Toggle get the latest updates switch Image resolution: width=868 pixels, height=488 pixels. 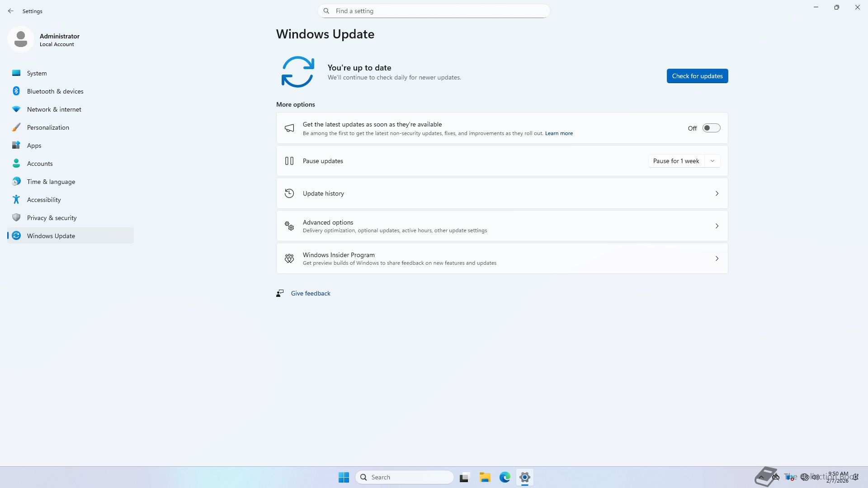click(x=711, y=128)
